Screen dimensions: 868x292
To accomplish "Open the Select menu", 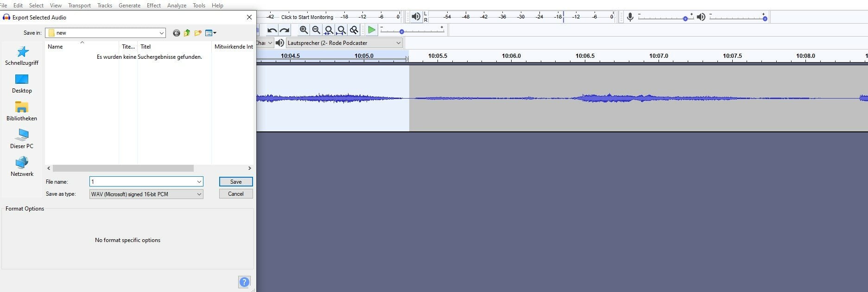I will 36,6.
